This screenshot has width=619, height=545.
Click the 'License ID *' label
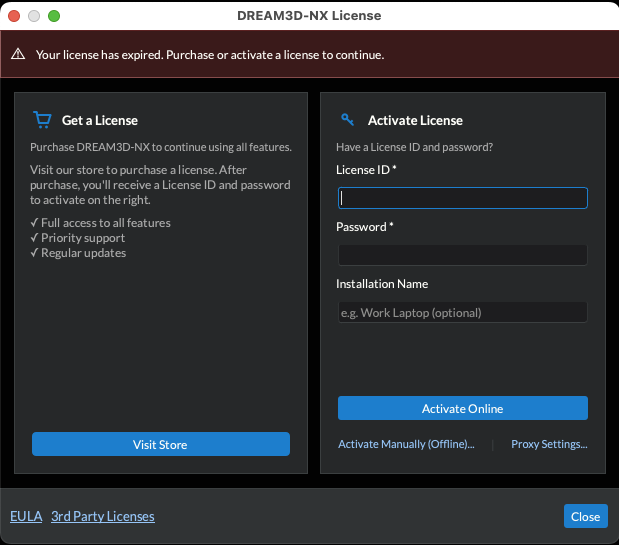366,170
